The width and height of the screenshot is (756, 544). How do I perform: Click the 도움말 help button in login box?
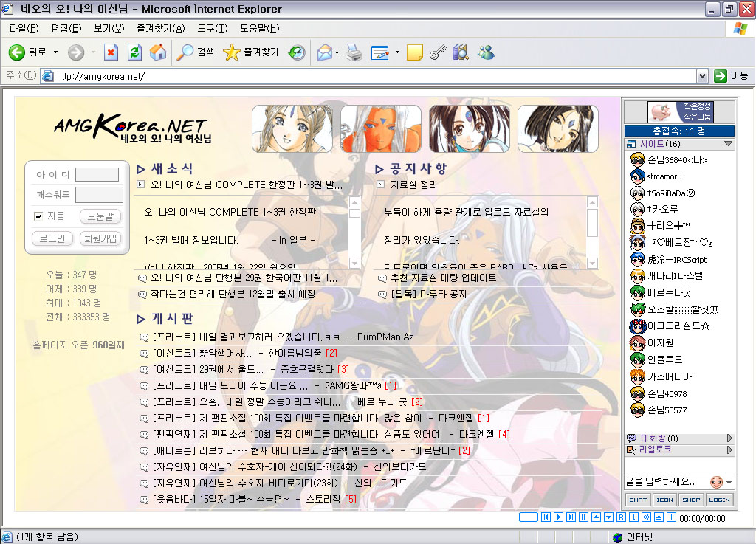click(x=100, y=216)
